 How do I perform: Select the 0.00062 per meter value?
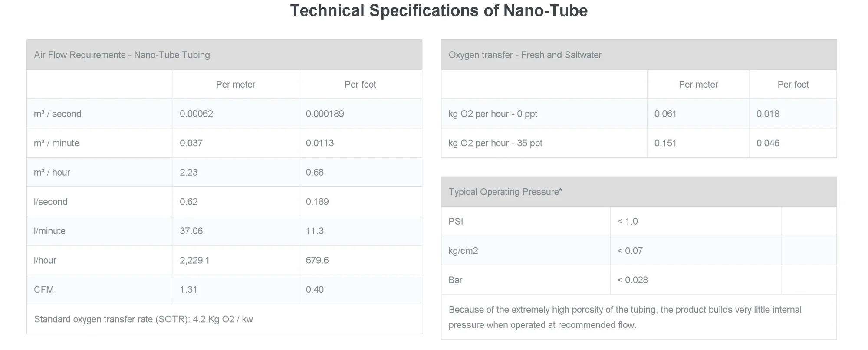click(x=196, y=114)
